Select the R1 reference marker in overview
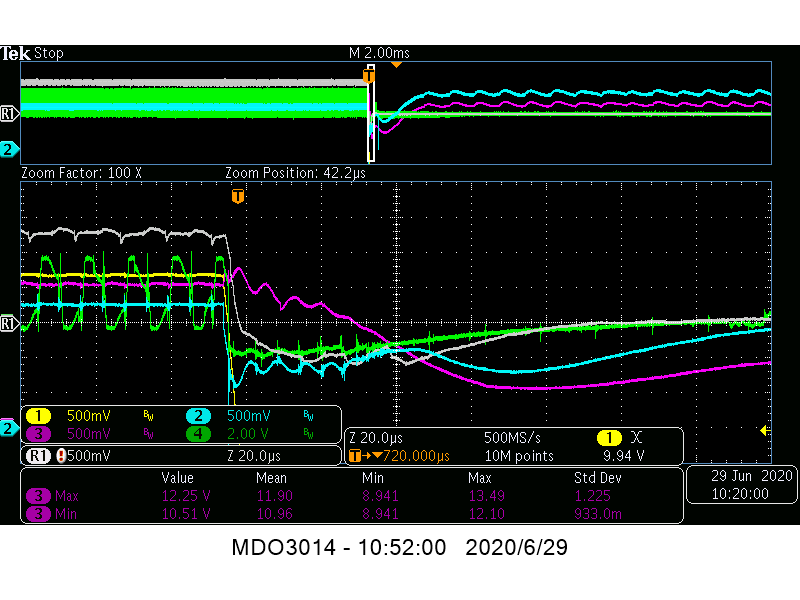Viewport: 800px width, 600px height. tap(9, 113)
